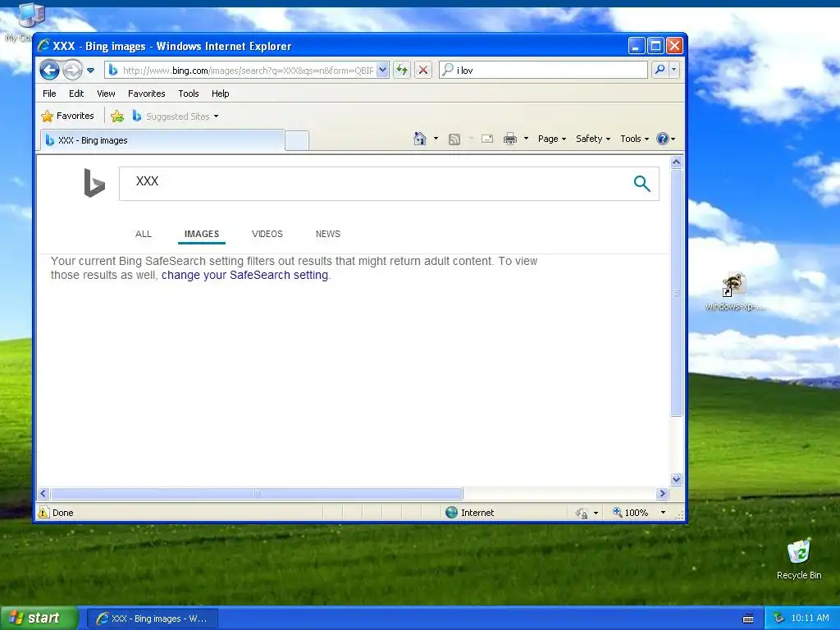The width and height of the screenshot is (840, 630).
Task: Select the IMAGES tab
Action: point(202,234)
